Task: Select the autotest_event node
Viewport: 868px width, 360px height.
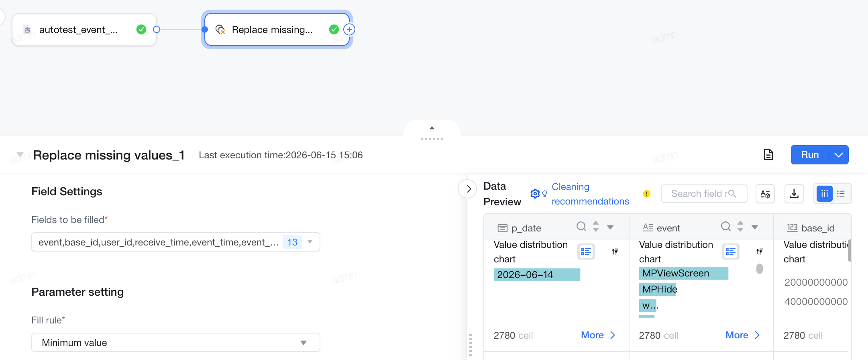Action: (x=84, y=29)
